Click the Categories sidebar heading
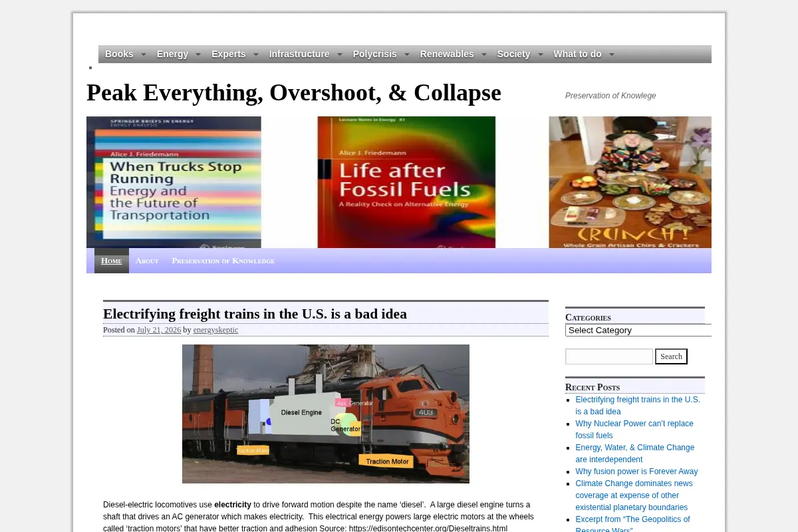The width and height of the screenshot is (798, 532). click(588, 318)
